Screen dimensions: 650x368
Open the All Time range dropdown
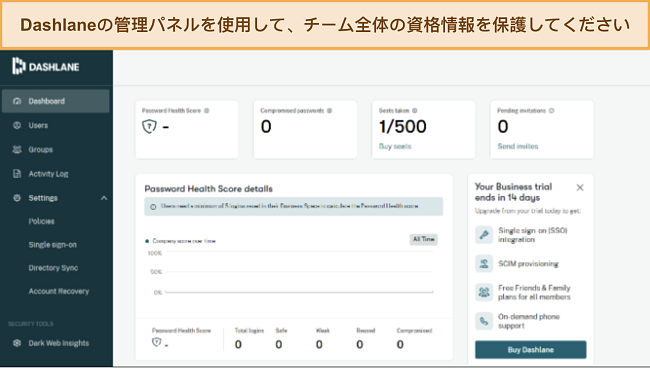click(423, 239)
